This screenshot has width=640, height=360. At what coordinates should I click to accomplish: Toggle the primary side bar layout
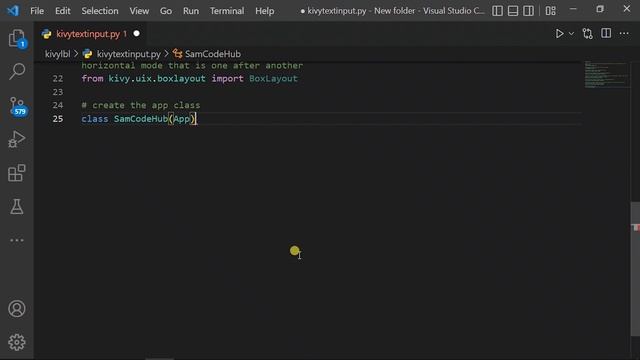click(497, 11)
